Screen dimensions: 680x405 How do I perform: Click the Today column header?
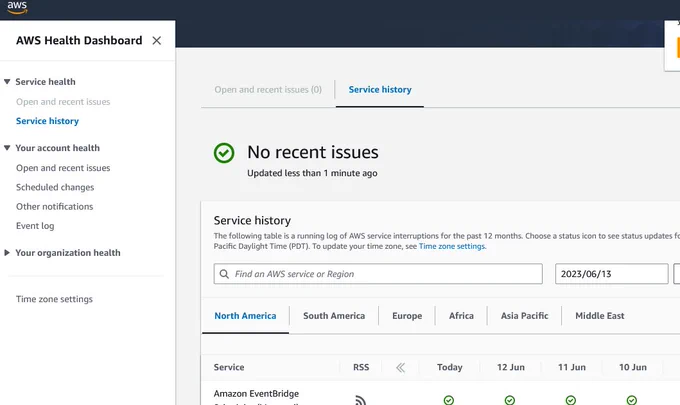point(450,367)
